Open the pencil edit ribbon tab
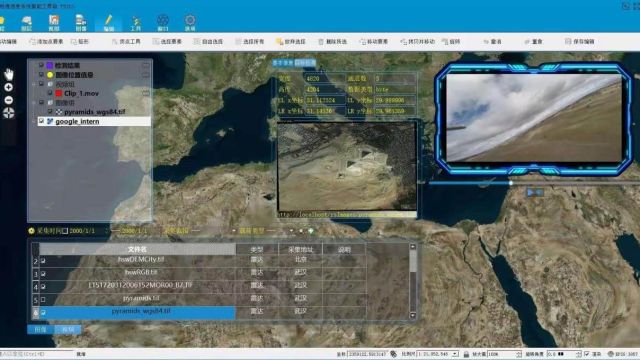 [x=109, y=23]
